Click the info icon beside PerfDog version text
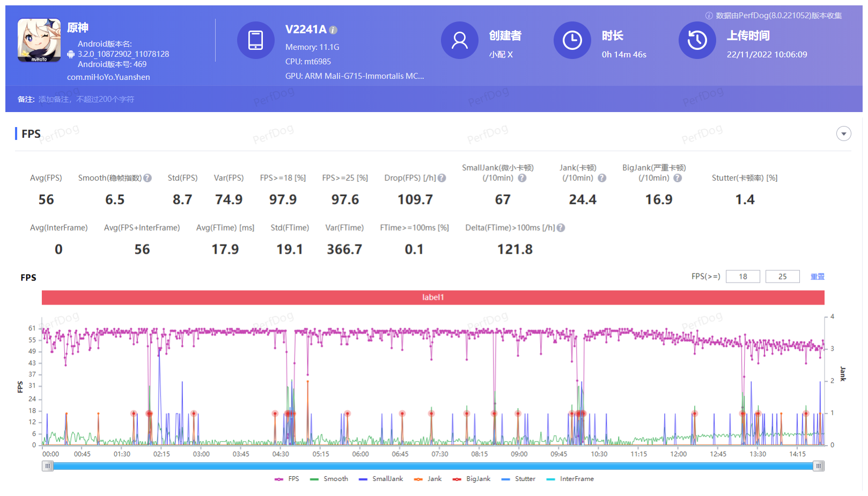The image size is (868, 496). coord(709,16)
